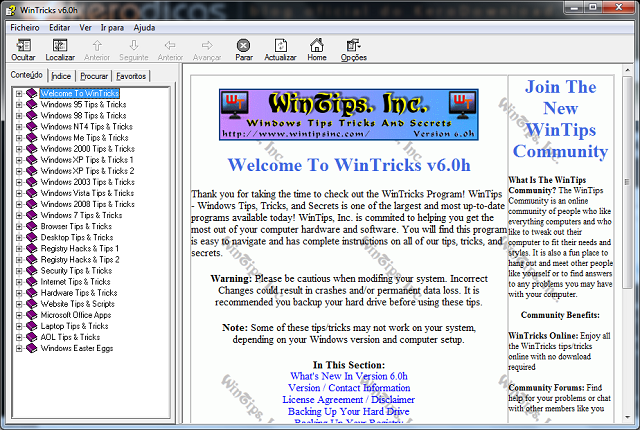Viewport: 640px width, 430px height.
Task: Expand Windows 7 Tips & Tricks node
Action: click(19, 215)
